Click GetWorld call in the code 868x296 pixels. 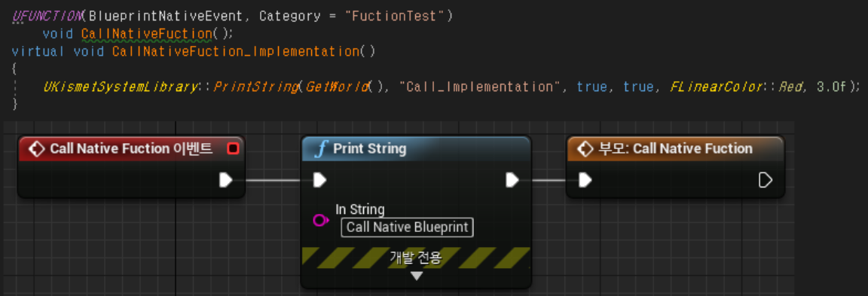coord(337,87)
